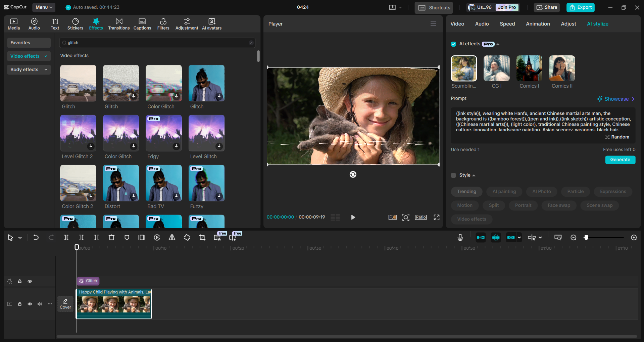The image size is (644, 342).
Task: Click the Undo arrow in timeline toolbar
Action: [36, 238]
